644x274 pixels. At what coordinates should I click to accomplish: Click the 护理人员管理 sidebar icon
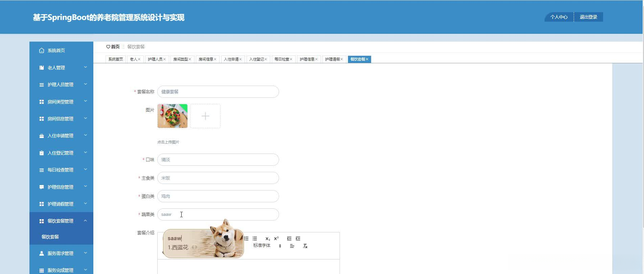pos(42,85)
